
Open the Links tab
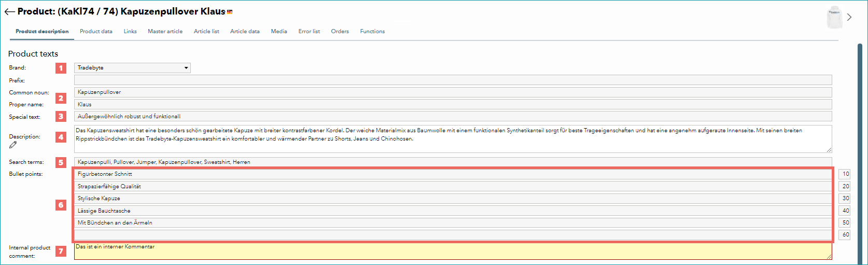[x=130, y=32]
